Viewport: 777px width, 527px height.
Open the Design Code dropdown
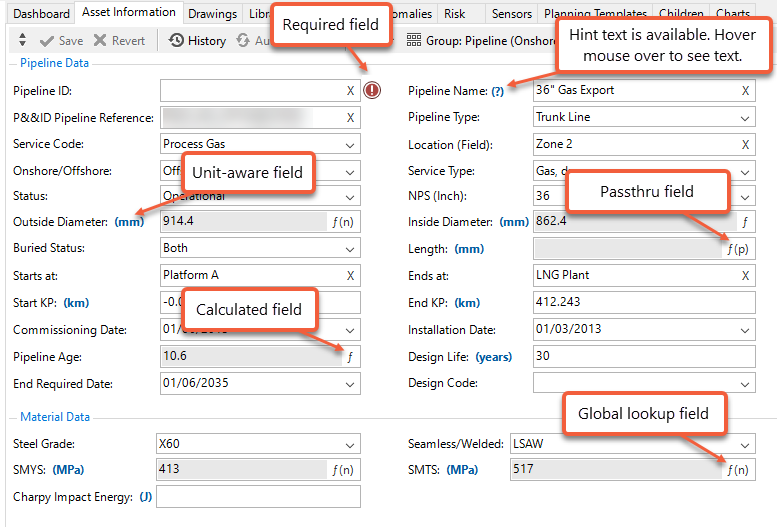(x=745, y=383)
